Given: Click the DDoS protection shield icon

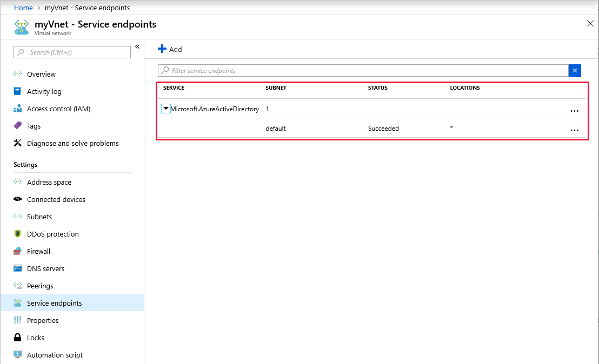Looking at the screenshot, I should pos(17,234).
